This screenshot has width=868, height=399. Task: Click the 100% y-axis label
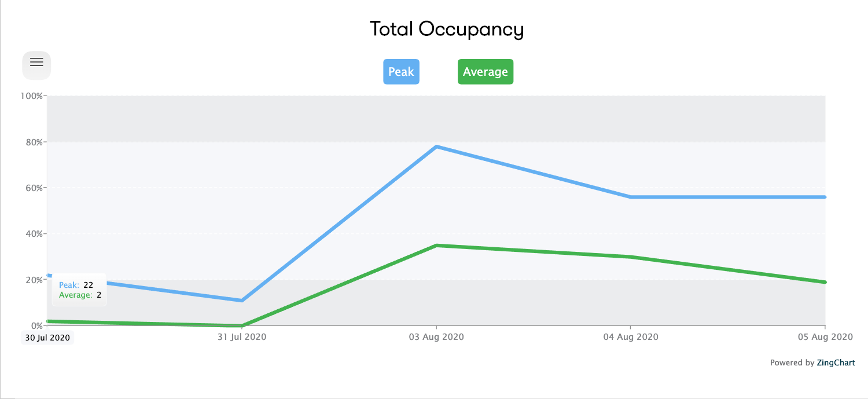click(32, 96)
